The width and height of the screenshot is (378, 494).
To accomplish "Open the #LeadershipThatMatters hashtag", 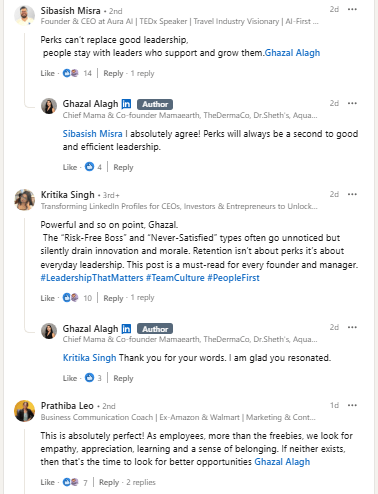I will (x=92, y=278).
